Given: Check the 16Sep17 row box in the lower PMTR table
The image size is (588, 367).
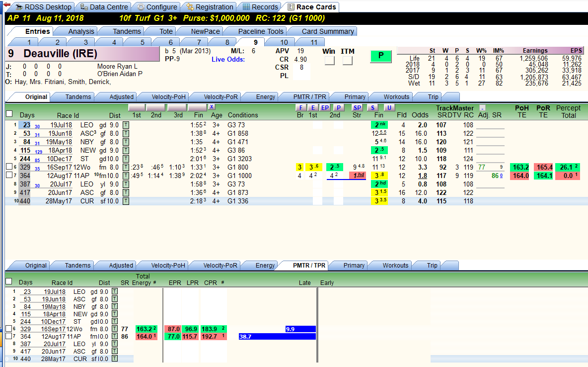Looking at the screenshot, I should tap(9, 328).
